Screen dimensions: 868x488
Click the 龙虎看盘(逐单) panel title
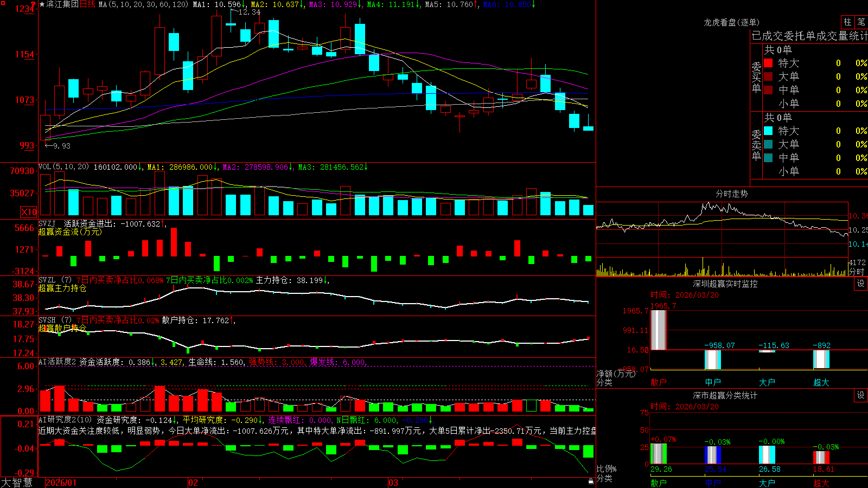[x=731, y=22]
